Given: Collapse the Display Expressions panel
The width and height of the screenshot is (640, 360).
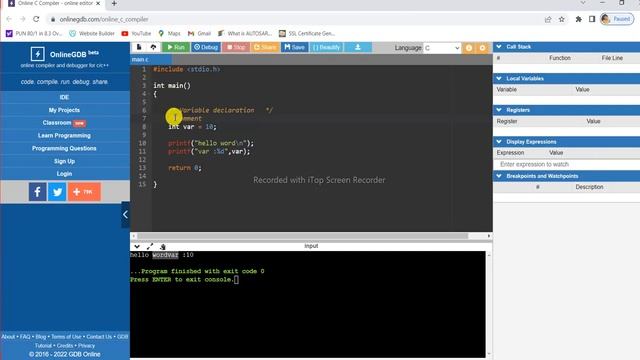Looking at the screenshot, I should pyautogui.click(x=499, y=142).
